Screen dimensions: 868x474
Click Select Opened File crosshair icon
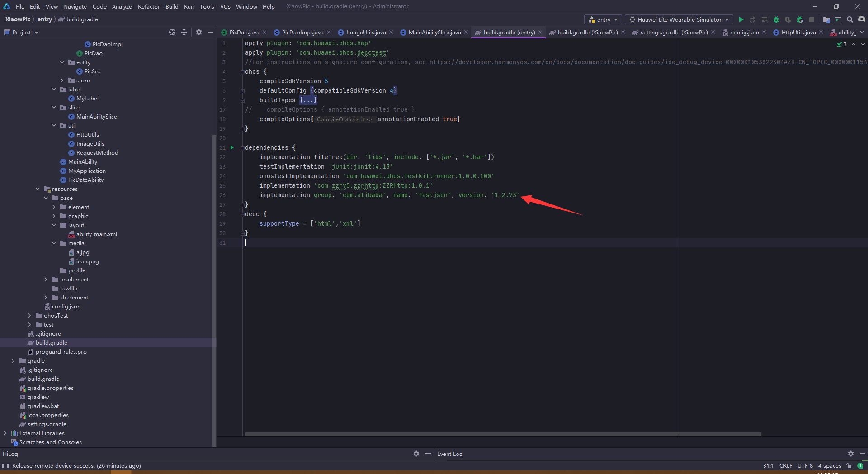tap(172, 32)
